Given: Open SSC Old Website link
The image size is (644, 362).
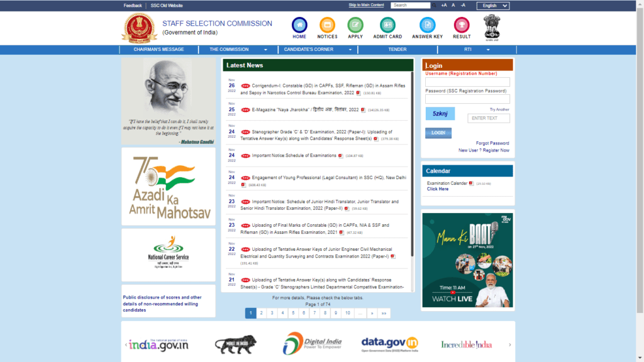Looking at the screenshot, I should [167, 6].
